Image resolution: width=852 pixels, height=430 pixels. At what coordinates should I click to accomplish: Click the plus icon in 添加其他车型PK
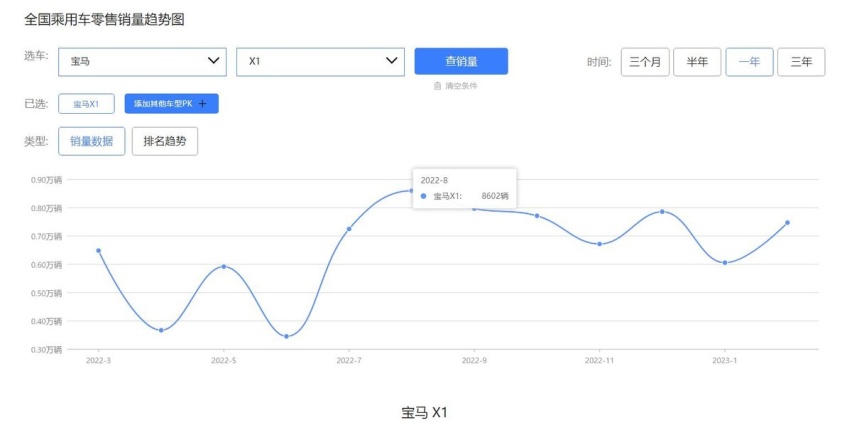coord(203,104)
